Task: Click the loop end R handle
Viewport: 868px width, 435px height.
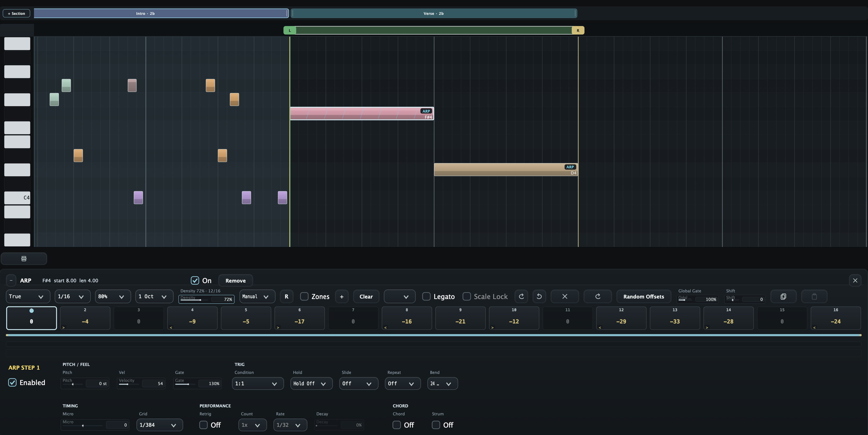Action: (578, 30)
